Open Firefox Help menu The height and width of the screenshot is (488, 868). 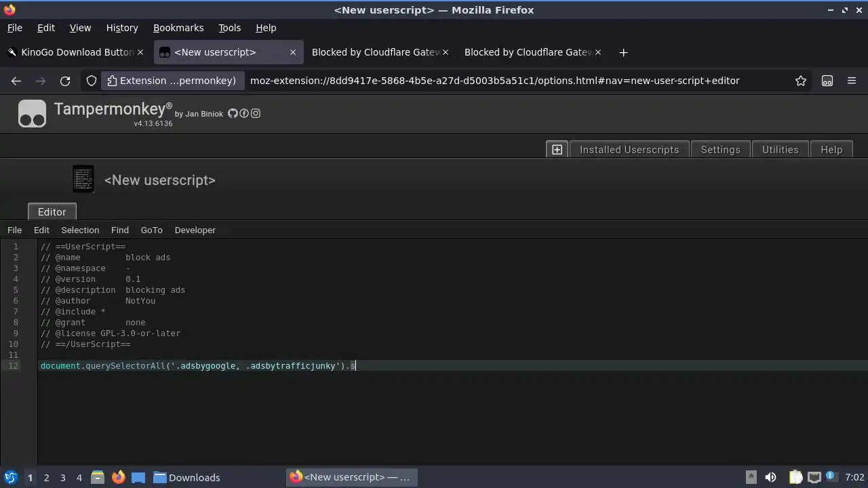pyautogui.click(x=266, y=28)
